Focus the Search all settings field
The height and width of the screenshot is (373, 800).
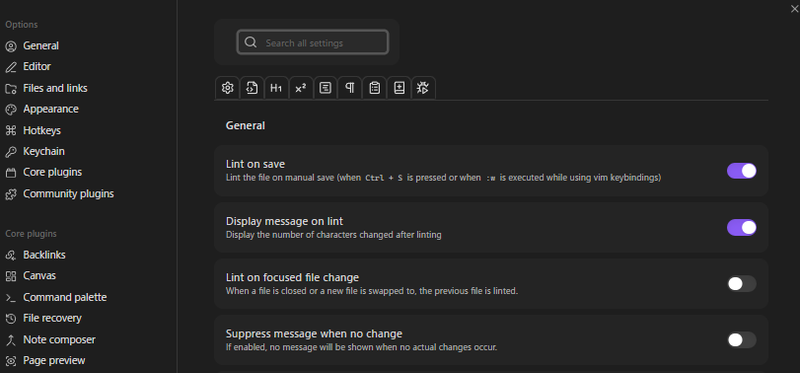point(312,42)
